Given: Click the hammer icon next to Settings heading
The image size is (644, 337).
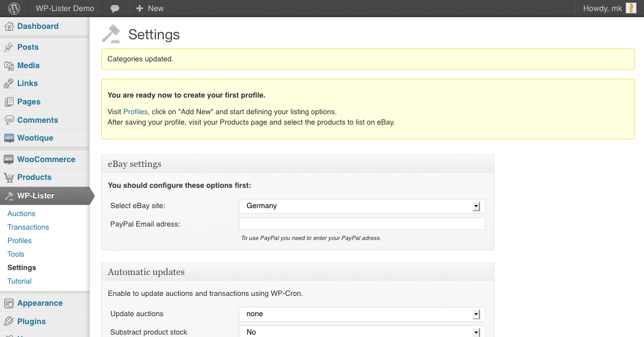Looking at the screenshot, I should 111,34.
